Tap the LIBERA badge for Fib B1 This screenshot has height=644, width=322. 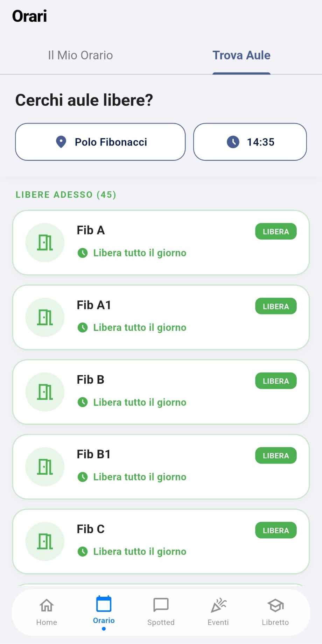pos(276,456)
